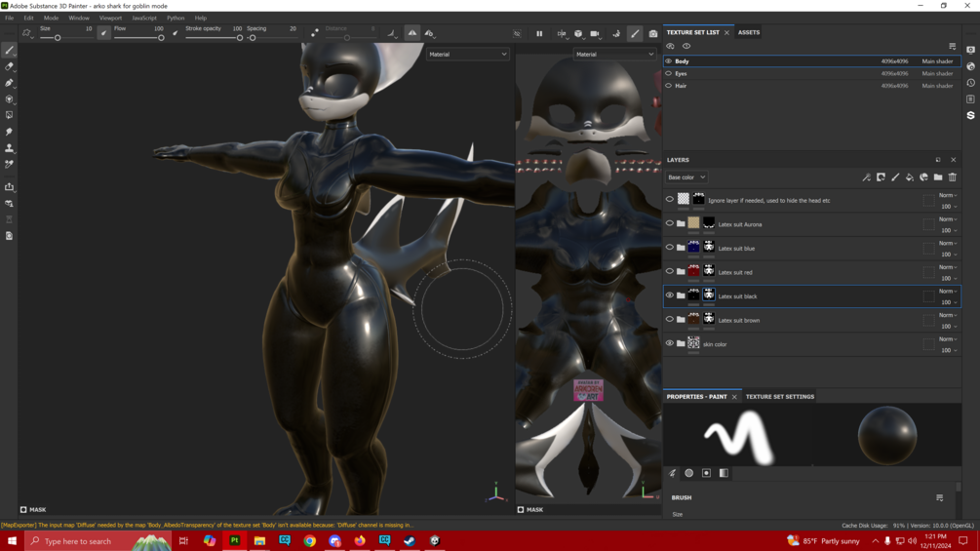Add an effect with magic wand icon
This screenshot has height=551, width=980.
(866, 177)
